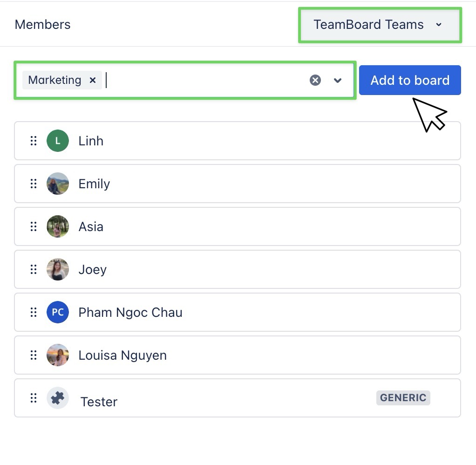476x465 pixels.
Task: Click Emily's profile photo thumbnail
Action: [57, 184]
